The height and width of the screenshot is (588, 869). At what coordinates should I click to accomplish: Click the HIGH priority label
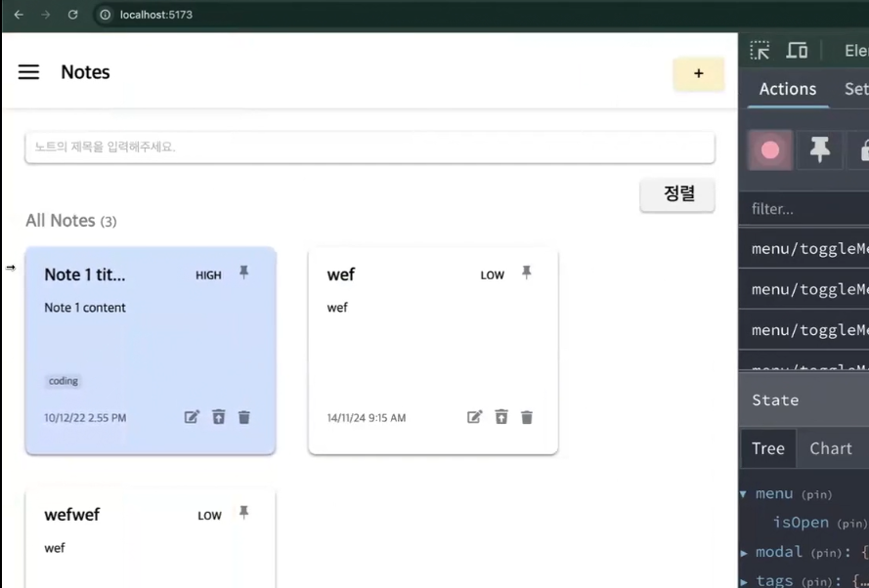(x=208, y=275)
